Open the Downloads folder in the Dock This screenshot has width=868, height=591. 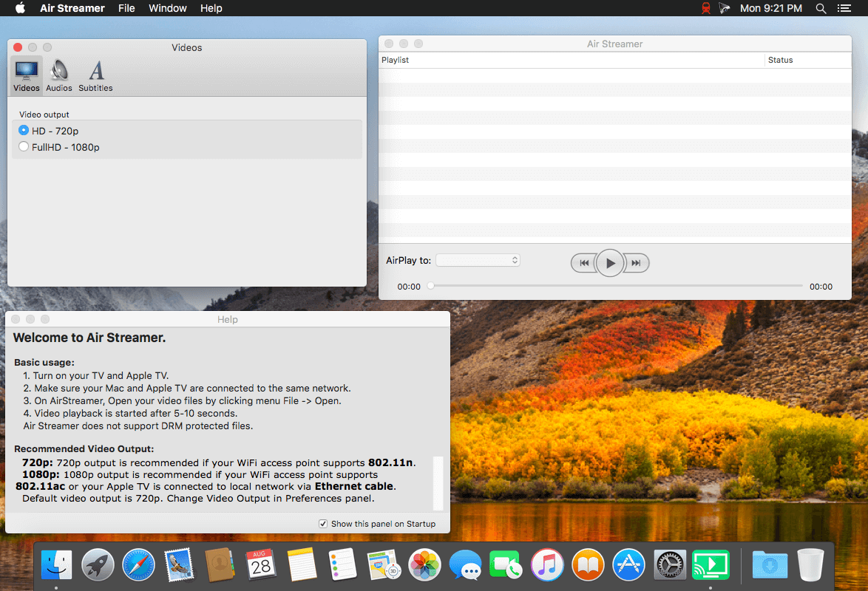pos(770,565)
